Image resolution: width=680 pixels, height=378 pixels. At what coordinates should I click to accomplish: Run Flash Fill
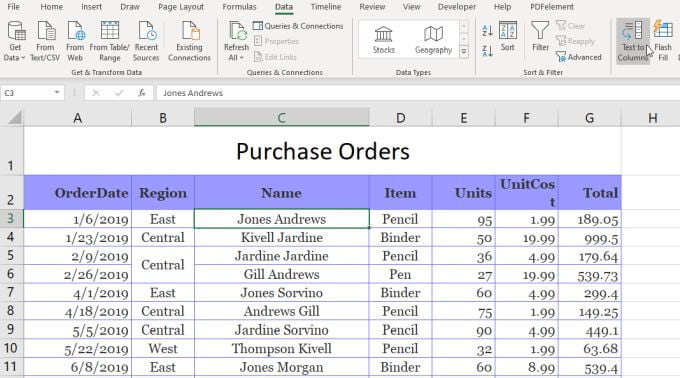coord(663,42)
